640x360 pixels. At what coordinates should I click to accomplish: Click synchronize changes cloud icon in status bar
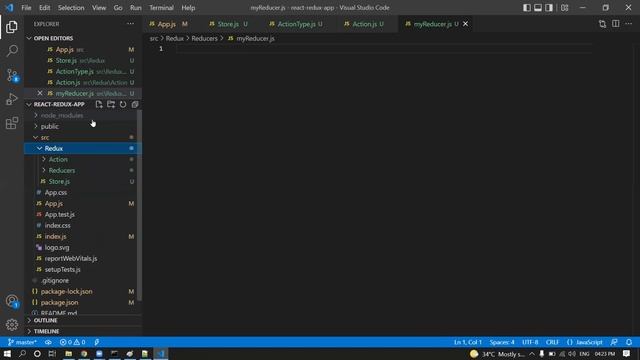[48, 342]
